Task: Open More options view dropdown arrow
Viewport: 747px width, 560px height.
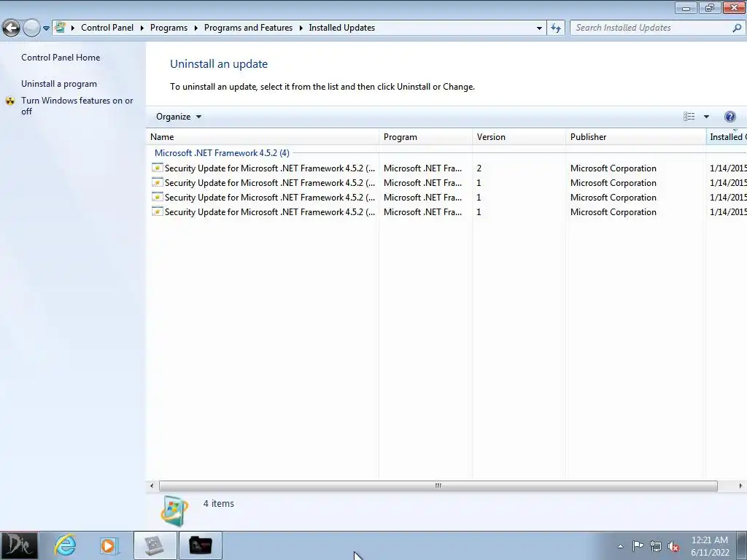Action: pyautogui.click(x=706, y=117)
